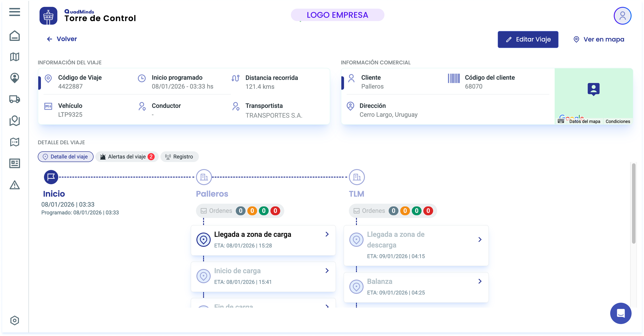Click the truck vehicles icon in the sidebar
This screenshot has height=336, width=644.
pos(14,99)
